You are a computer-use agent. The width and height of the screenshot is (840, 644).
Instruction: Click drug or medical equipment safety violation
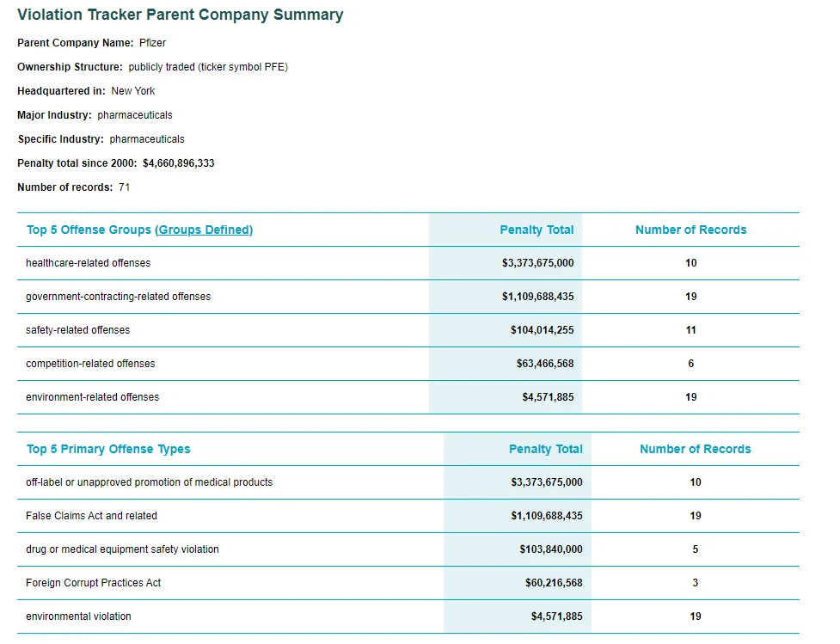coord(122,549)
